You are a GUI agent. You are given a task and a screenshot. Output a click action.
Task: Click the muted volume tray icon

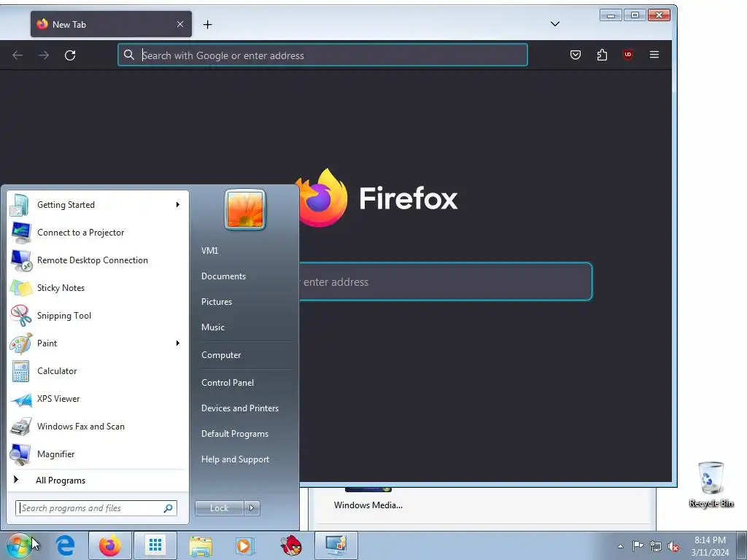pos(673,546)
